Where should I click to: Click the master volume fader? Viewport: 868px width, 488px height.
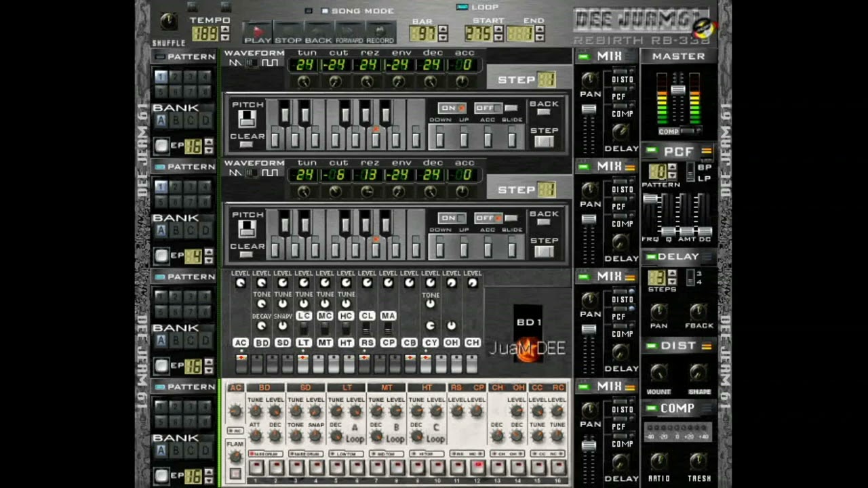point(677,89)
